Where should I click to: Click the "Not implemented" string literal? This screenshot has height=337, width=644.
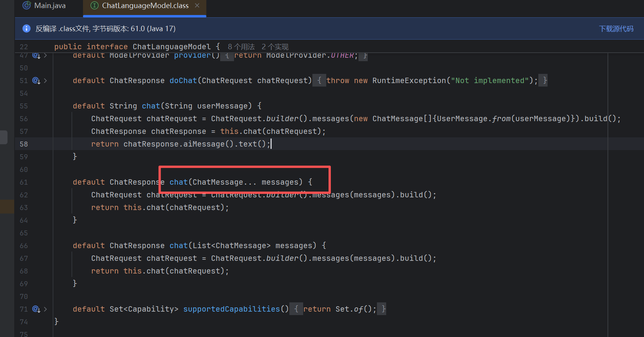[x=490, y=80]
